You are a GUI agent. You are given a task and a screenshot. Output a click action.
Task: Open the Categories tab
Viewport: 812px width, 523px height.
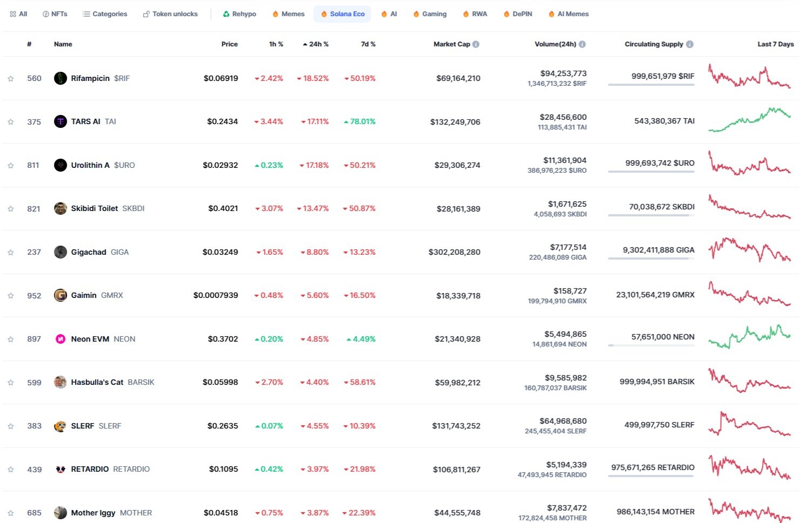click(105, 14)
